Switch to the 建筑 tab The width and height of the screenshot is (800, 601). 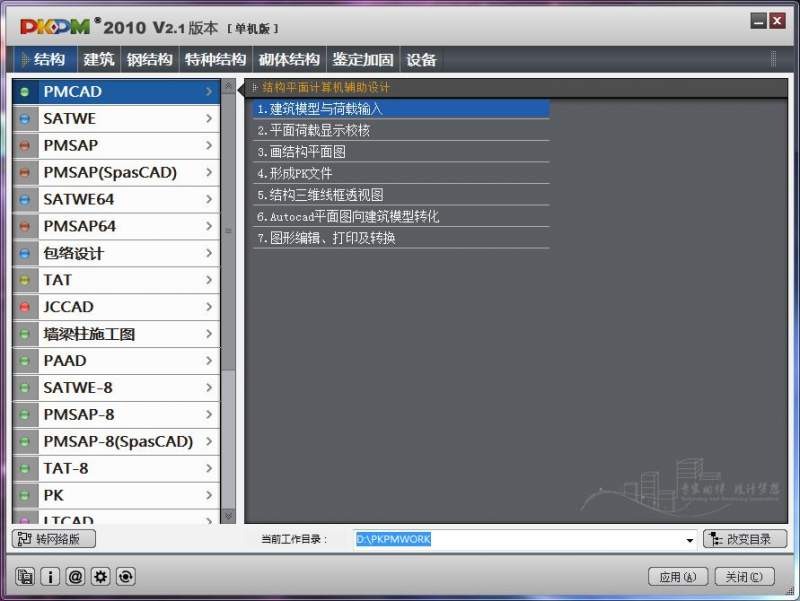98,59
